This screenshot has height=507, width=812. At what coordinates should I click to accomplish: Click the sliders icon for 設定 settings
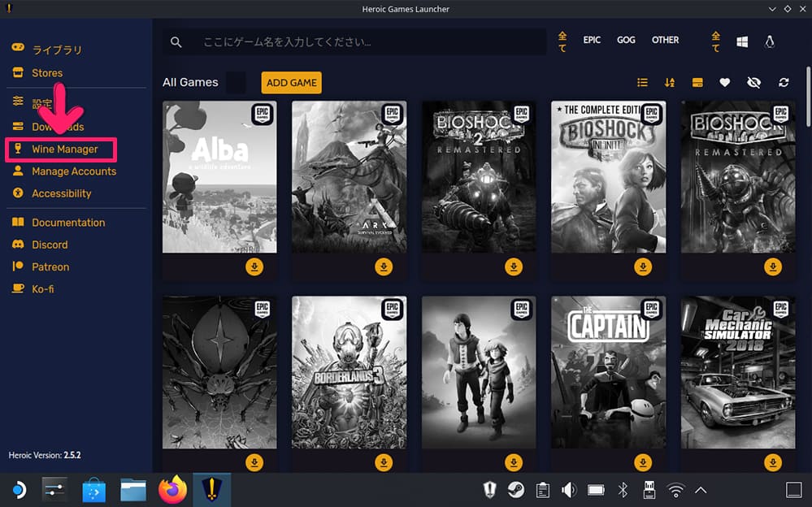point(18,101)
